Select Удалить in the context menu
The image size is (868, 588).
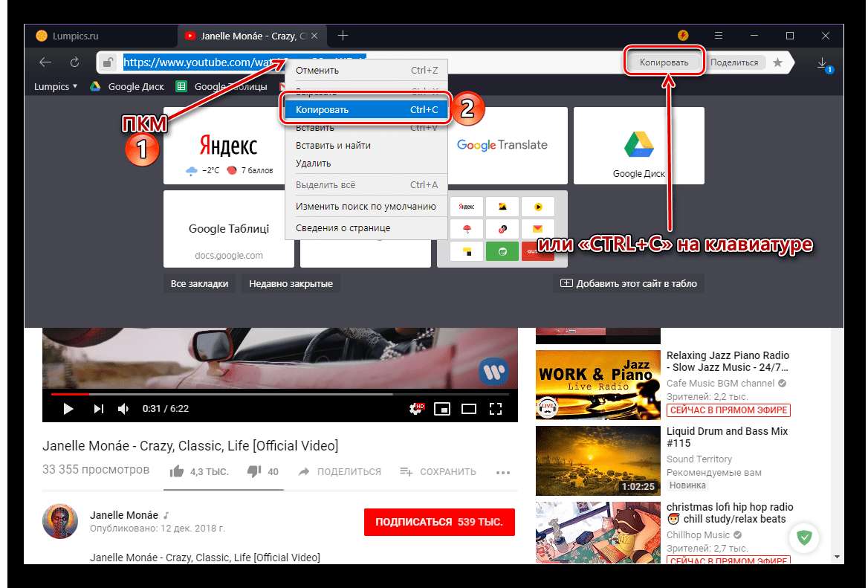(x=366, y=163)
